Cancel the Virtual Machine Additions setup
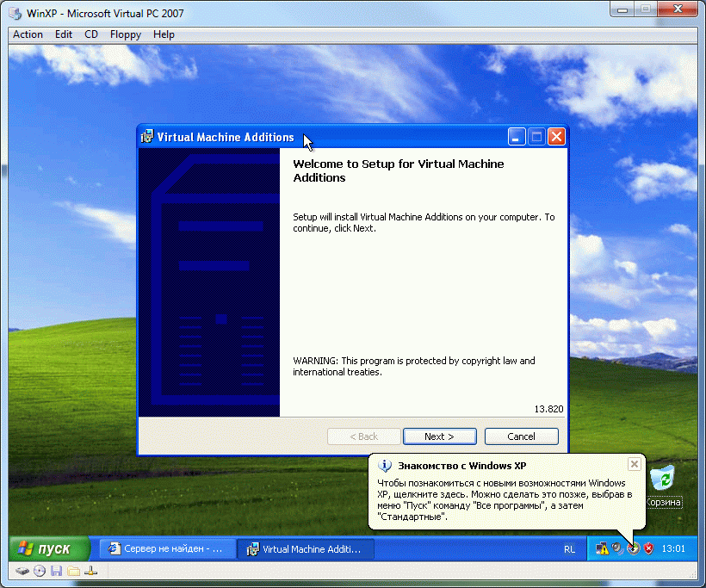This screenshot has height=588, width=706. [521, 436]
